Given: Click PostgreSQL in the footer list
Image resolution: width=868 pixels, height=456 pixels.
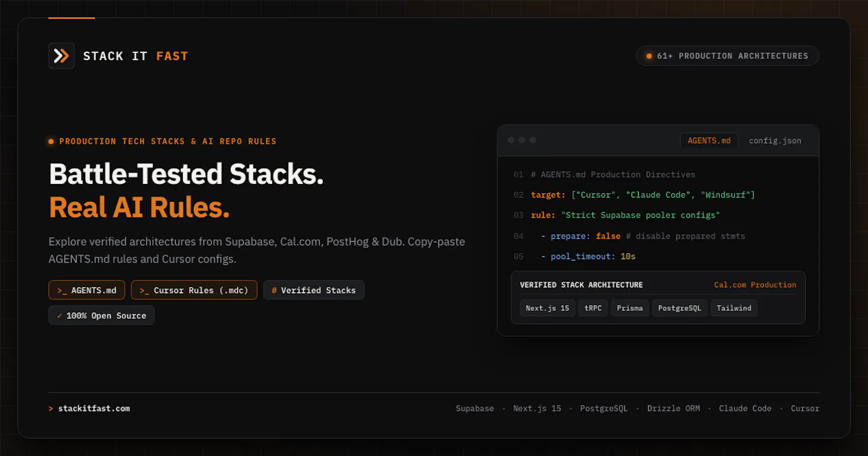Looking at the screenshot, I should coord(604,408).
